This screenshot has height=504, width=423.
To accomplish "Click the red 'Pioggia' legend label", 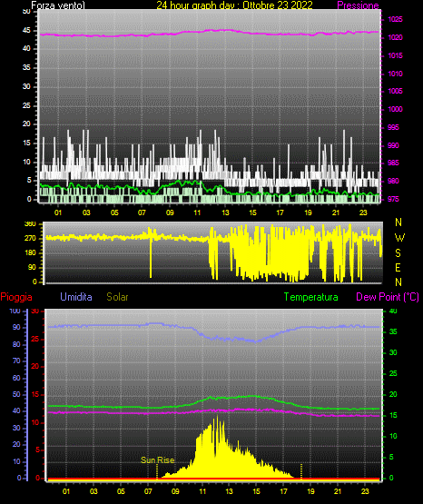I will click(16, 297).
